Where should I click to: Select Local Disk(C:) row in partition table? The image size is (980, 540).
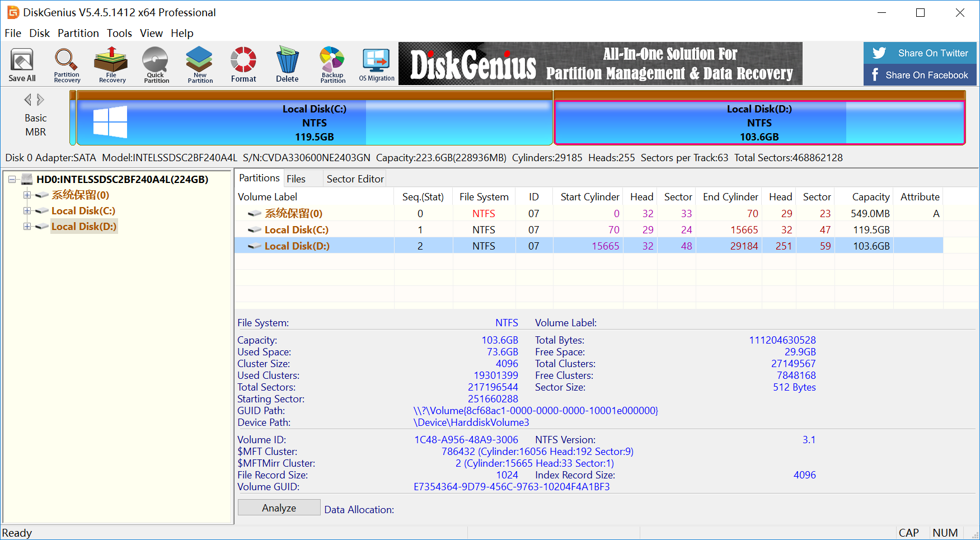[x=589, y=229]
